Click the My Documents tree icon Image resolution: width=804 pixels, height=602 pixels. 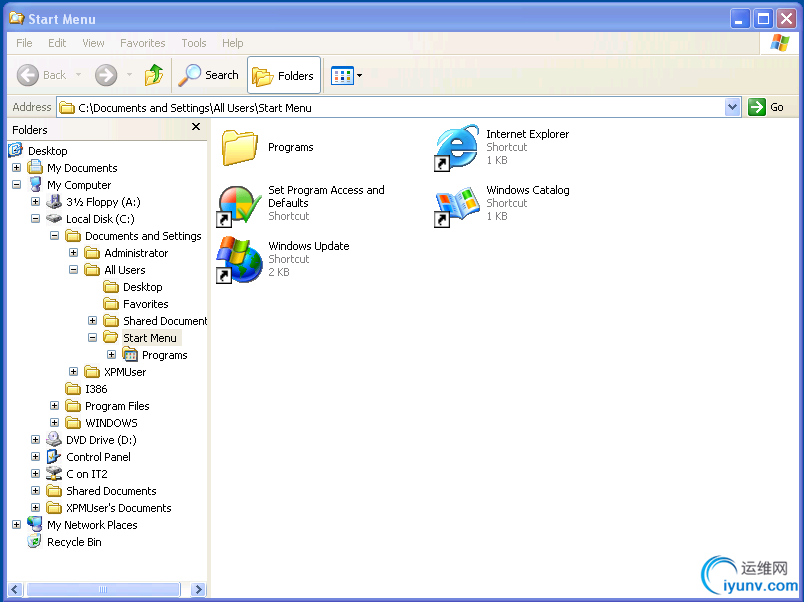[35, 167]
